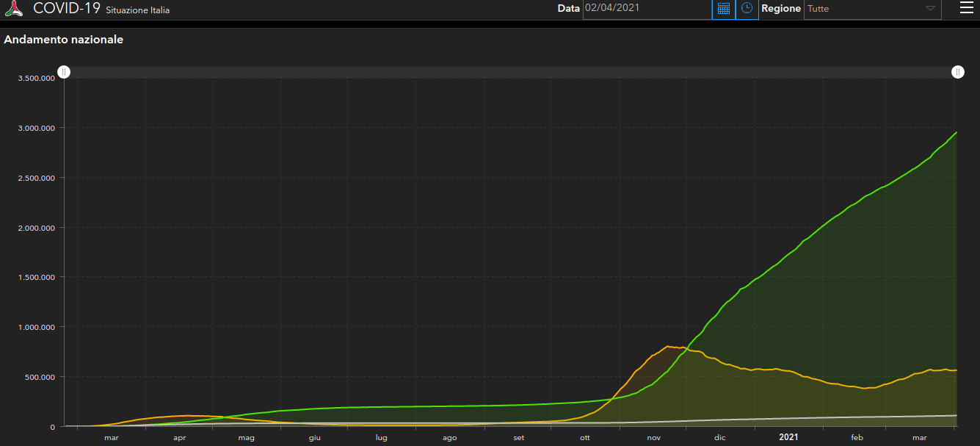This screenshot has width=980, height=446.
Task: Click the green line's end point in March 2021
Action: 956,132
